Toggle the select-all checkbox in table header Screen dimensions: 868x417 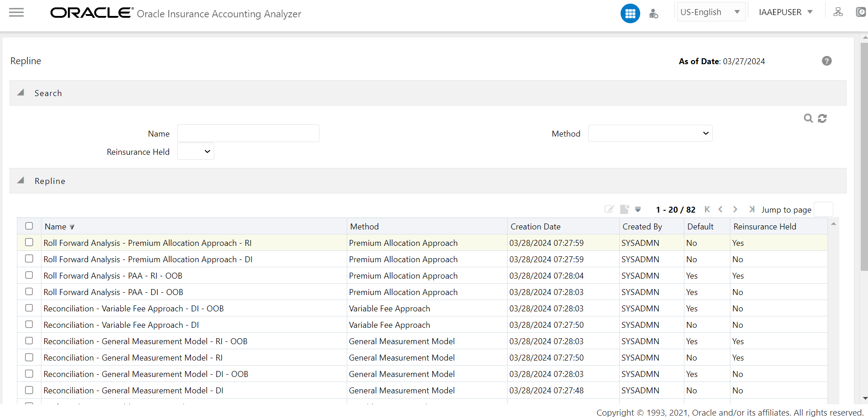[29, 226]
